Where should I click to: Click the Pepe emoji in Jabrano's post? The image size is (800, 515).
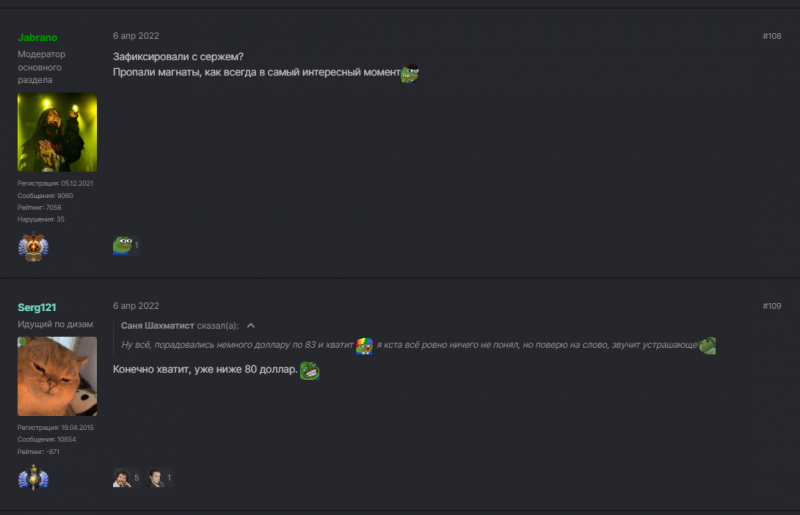pos(409,73)
